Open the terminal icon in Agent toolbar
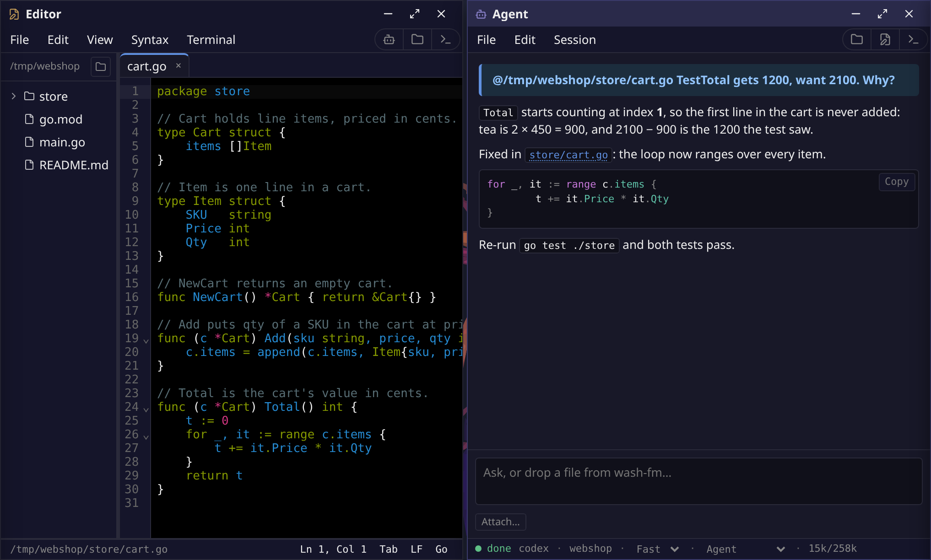 [913, 39]
